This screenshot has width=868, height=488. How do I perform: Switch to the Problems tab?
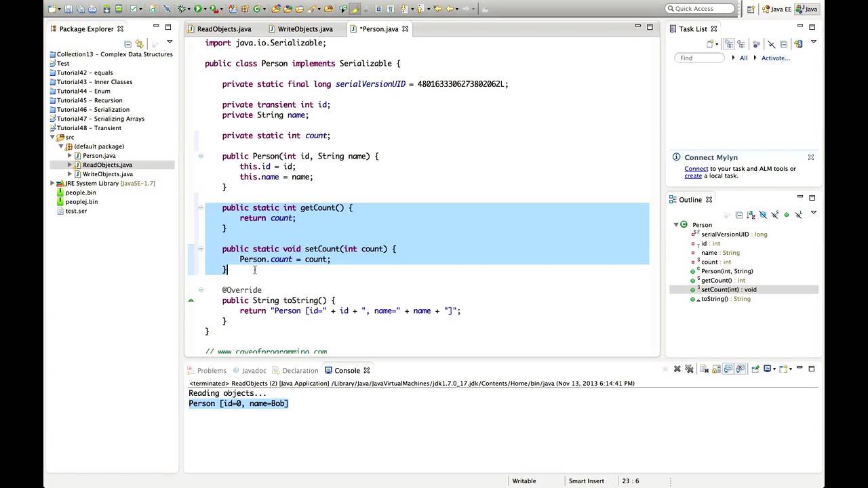(208, 371)
